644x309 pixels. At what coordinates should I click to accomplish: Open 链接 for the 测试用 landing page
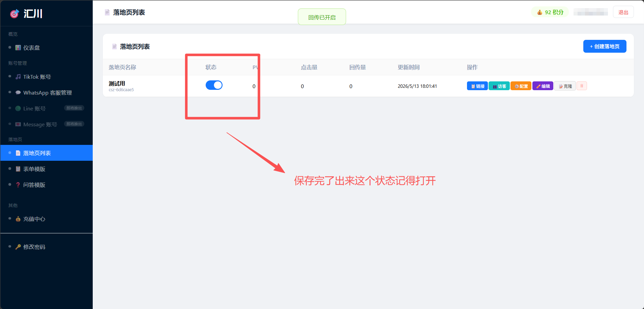click(x=477, y=86)
